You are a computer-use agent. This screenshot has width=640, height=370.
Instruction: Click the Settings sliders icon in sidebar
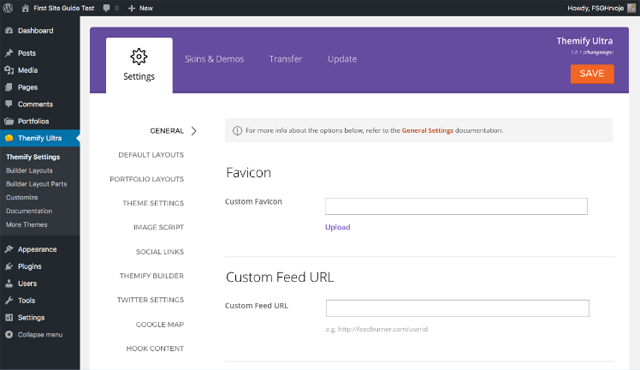(9, 317)
